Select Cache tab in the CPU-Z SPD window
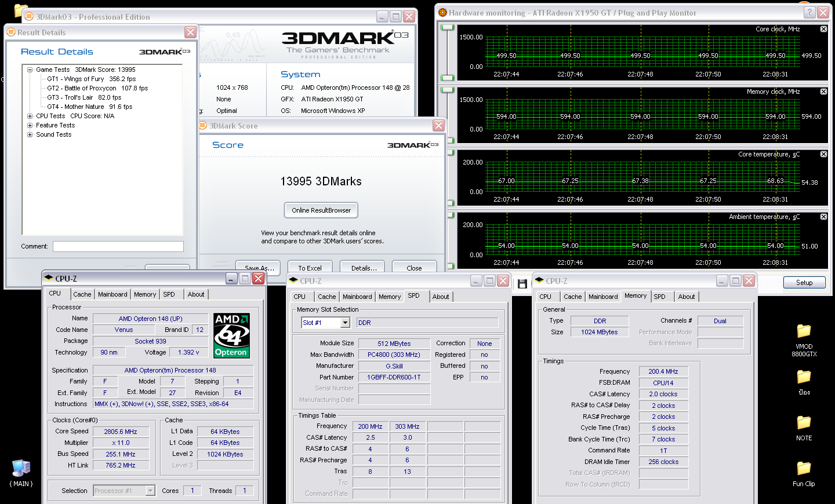Viewport: 835px width, 504px height. [x=327, y=297]
